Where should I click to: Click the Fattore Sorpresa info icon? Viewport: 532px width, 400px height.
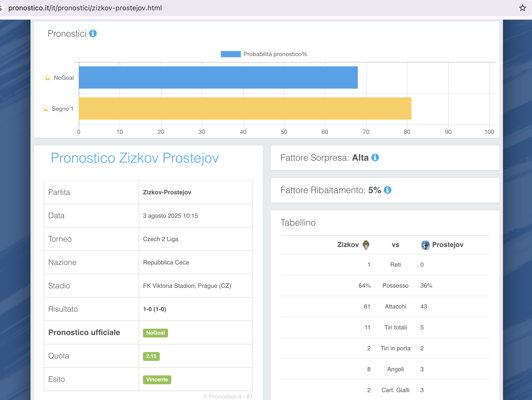[x=375, y=157]
